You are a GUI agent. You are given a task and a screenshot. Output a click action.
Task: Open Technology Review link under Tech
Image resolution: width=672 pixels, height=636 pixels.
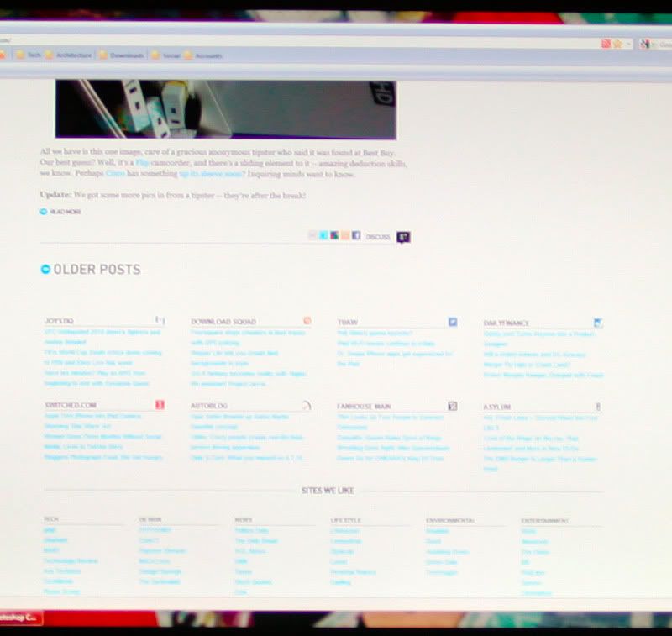71,560
